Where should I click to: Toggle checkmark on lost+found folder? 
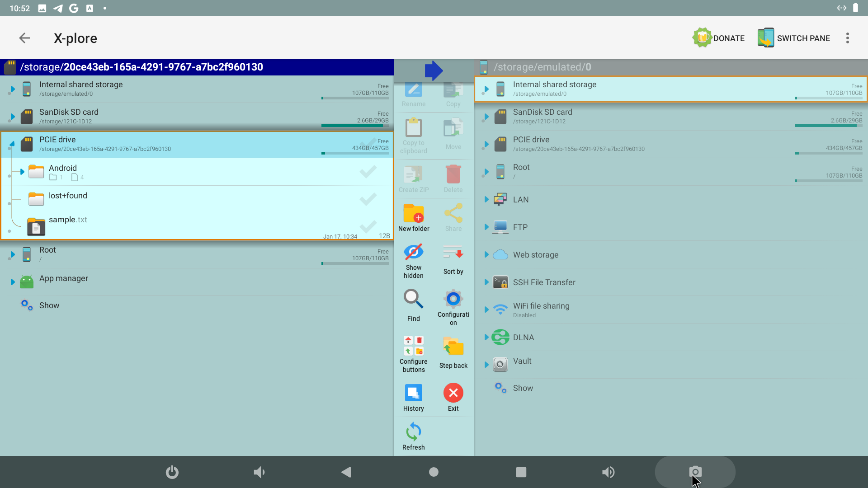[368, 199]
